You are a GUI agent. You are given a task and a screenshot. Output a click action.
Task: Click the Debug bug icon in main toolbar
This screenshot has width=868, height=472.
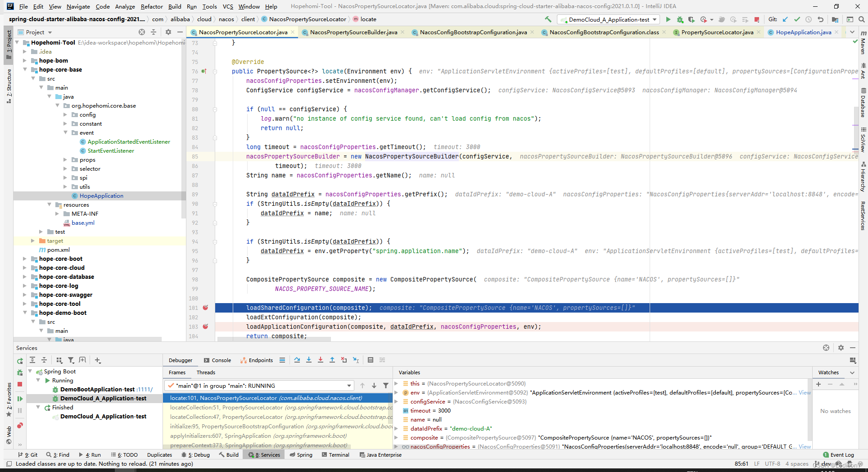[680, 19]
